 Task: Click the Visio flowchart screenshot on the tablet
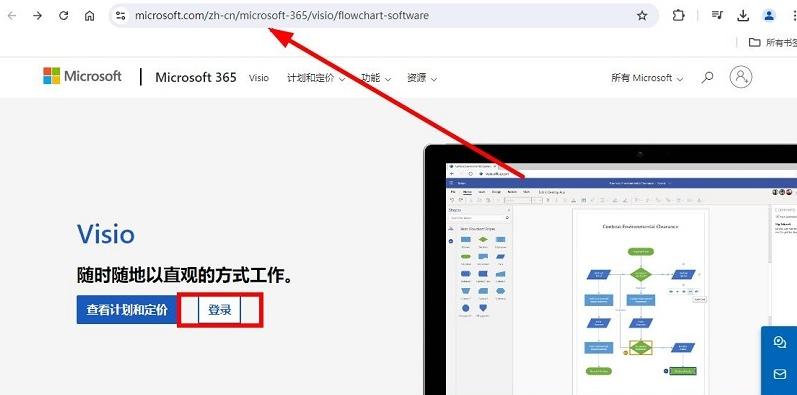621,279
